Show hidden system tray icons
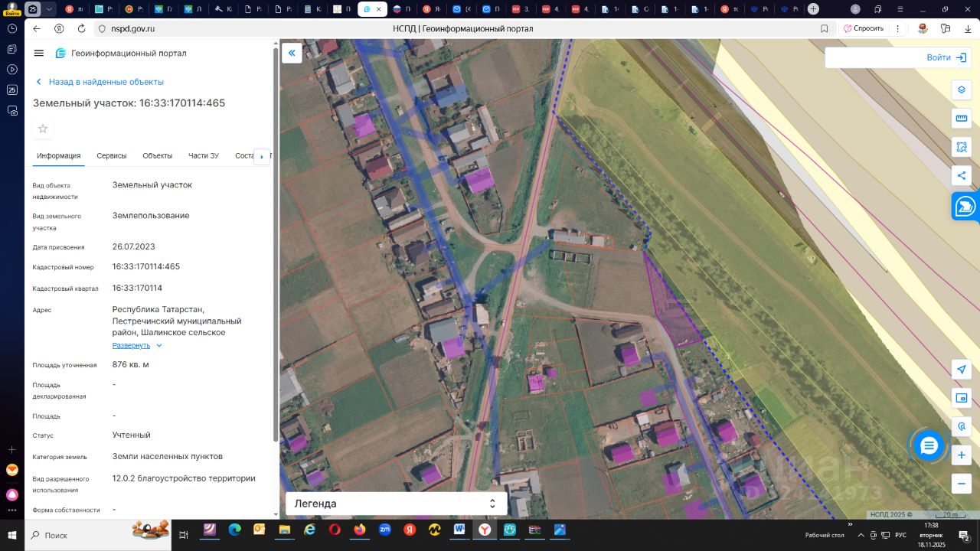 861,535
